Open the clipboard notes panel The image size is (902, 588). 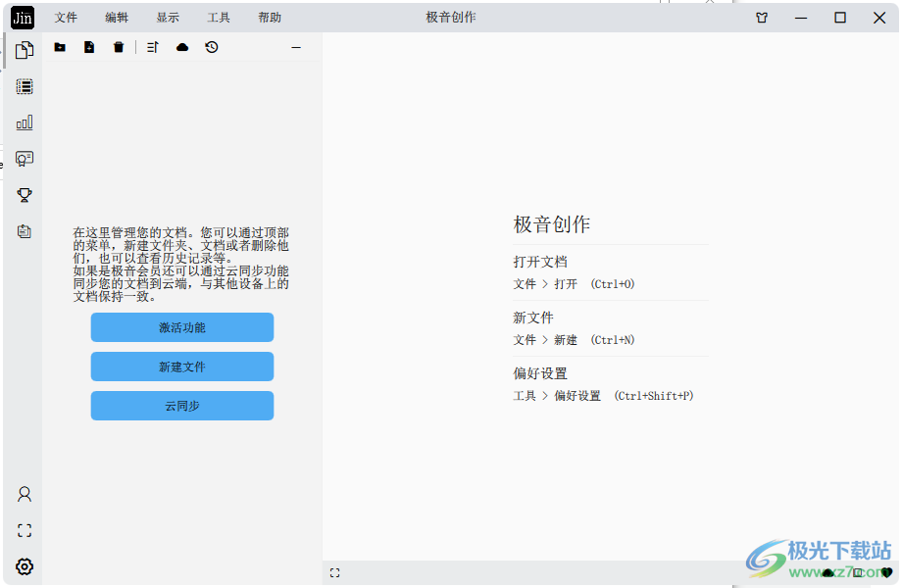[x=25, y=231]
